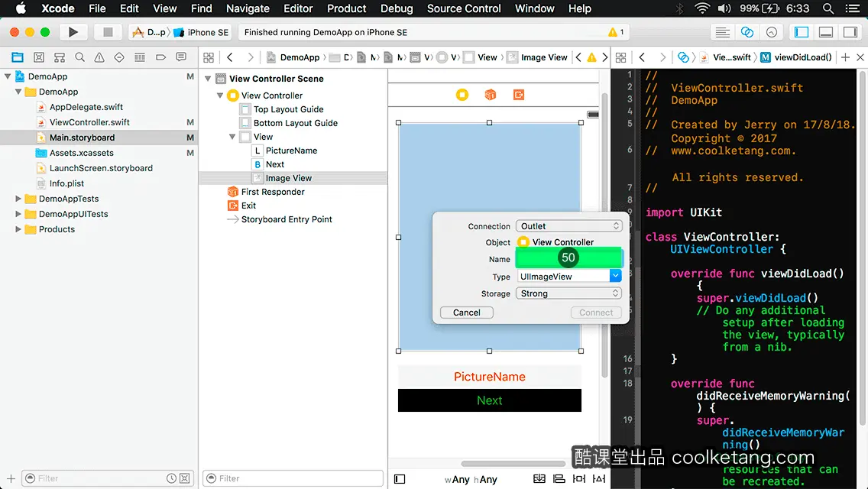Viewport: 868px width, 489px height.
Task: Open the Debug menu
Action: point(397,8)
